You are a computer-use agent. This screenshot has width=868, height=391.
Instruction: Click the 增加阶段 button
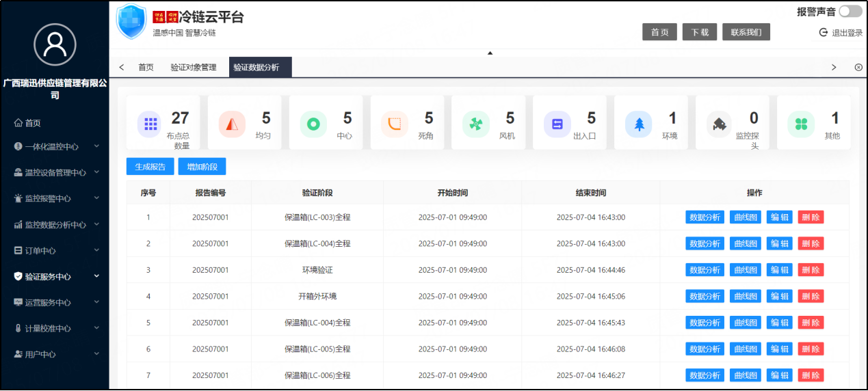202,166
